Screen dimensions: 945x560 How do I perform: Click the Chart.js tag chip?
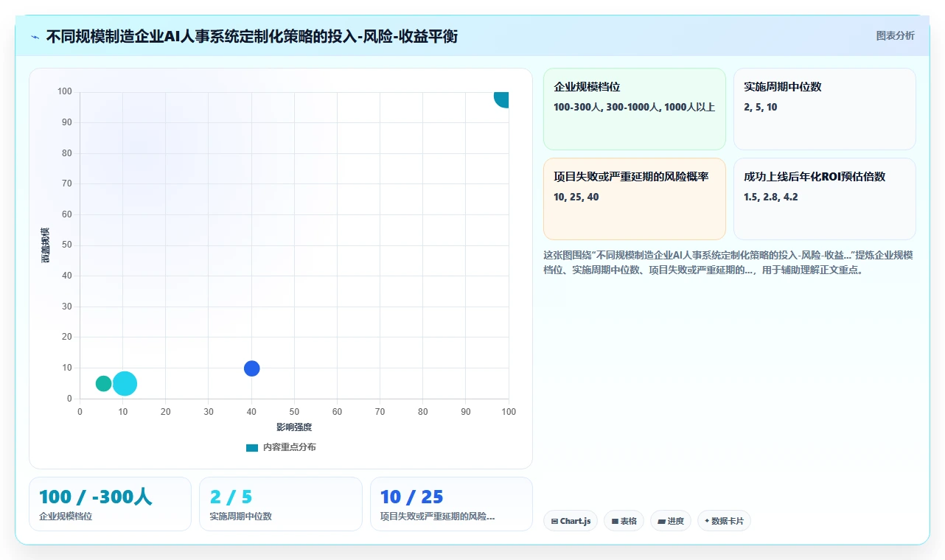[571, 521]
